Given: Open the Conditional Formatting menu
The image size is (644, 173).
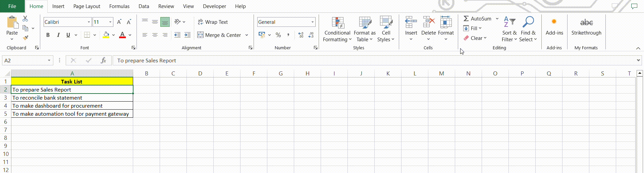Looking at the screenshot, I should [337, 30].
